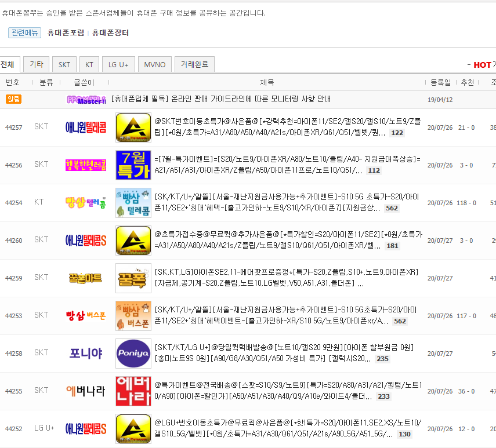The width and height of the screenshot is (496, 448).
Task: Click KT category in row 44254
Action: click(39, 202)
